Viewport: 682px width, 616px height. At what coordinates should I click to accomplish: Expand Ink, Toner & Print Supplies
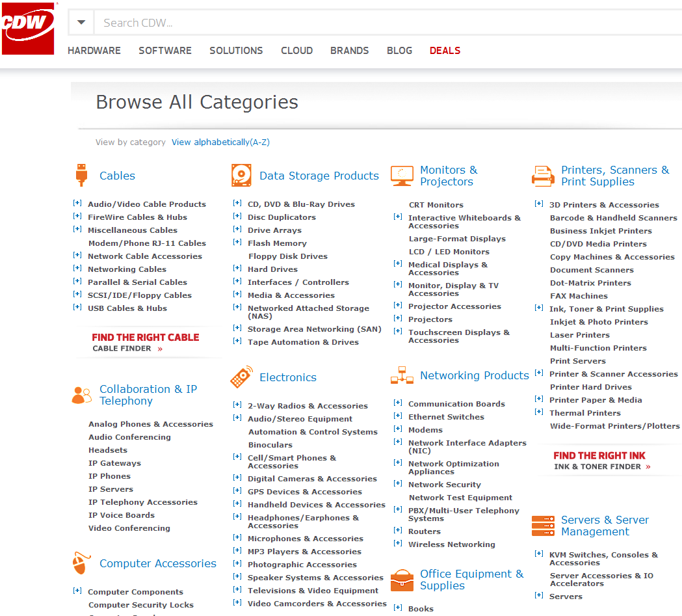tap(539, 308)
